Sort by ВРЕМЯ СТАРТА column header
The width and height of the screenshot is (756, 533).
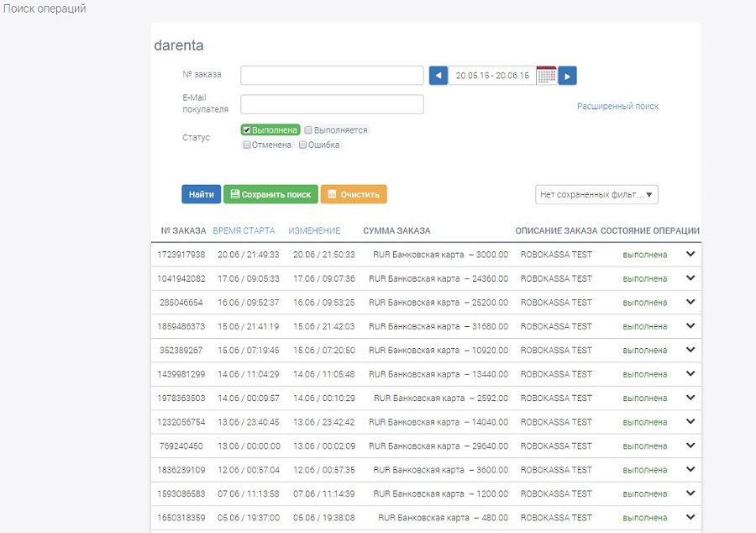244,230
